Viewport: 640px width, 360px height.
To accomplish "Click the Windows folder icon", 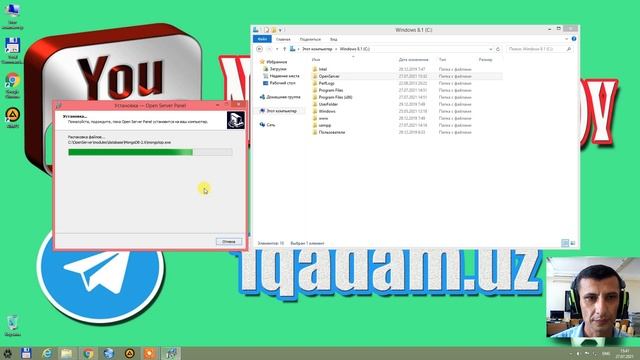I will [315, 111].
